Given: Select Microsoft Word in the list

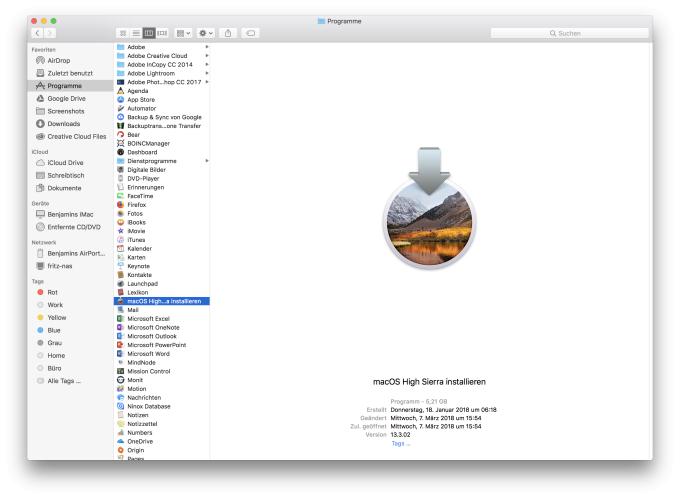Looking at the screenshot, I should point(162,353).
